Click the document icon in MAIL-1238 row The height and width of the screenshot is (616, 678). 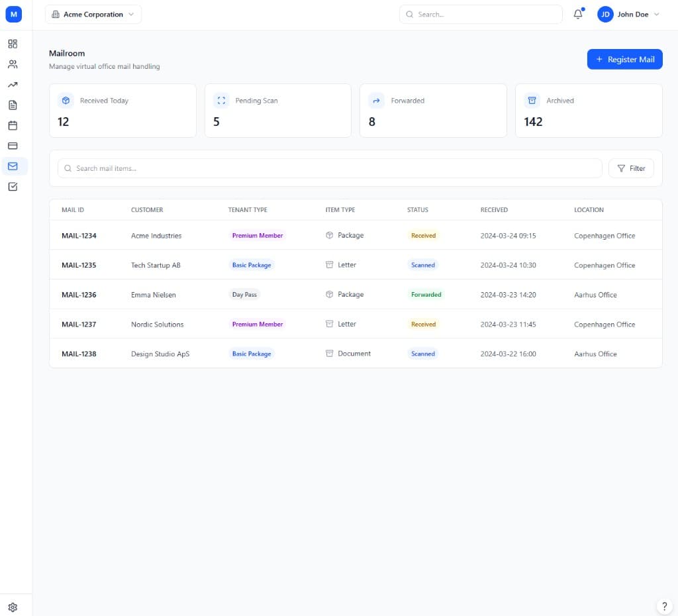click(x=330, y=354)
